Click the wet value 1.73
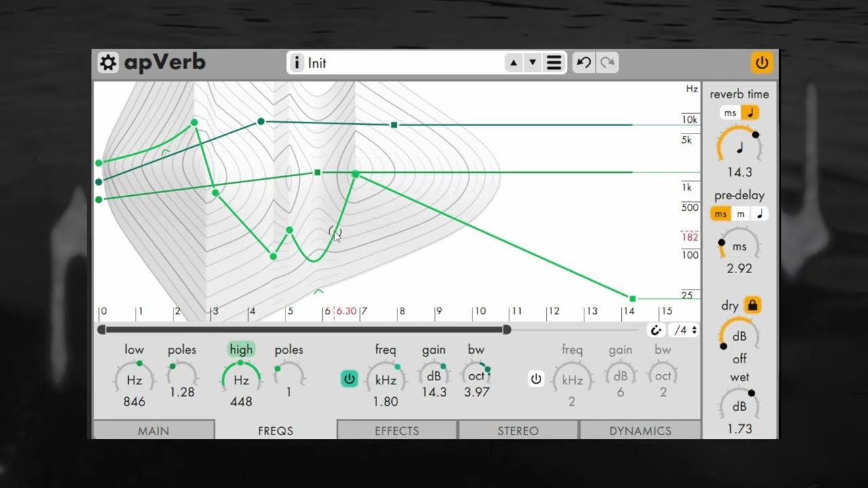The image size is (868, 488). pyautogui.click(x=739, y=428)
